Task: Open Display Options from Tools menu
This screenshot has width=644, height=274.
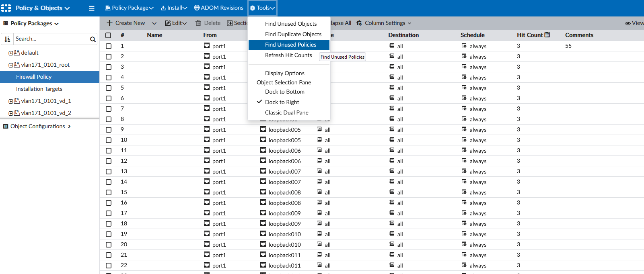Action: point(284,73)
